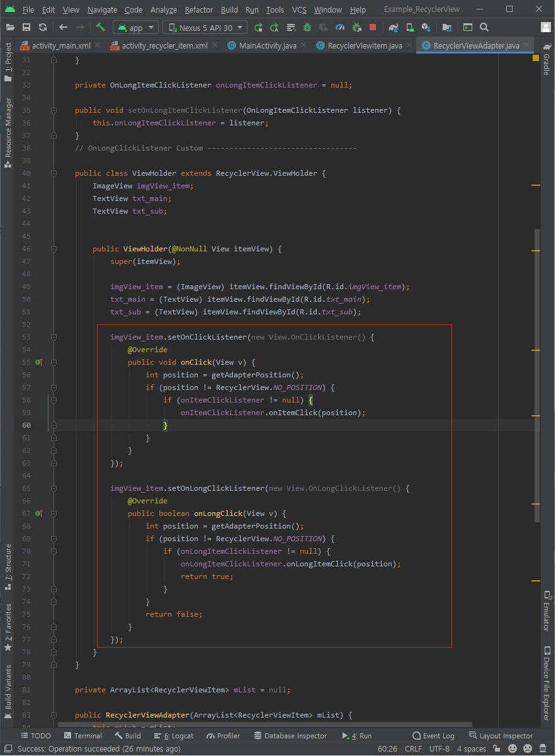Open the user account avatar icon

(x=546, y=27)
